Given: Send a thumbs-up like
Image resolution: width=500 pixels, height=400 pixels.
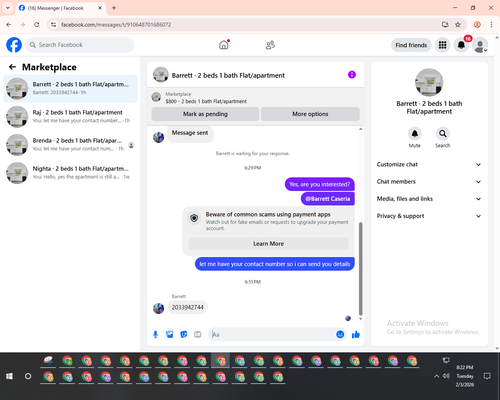Looking at the screenshot, I should (356, 334).
